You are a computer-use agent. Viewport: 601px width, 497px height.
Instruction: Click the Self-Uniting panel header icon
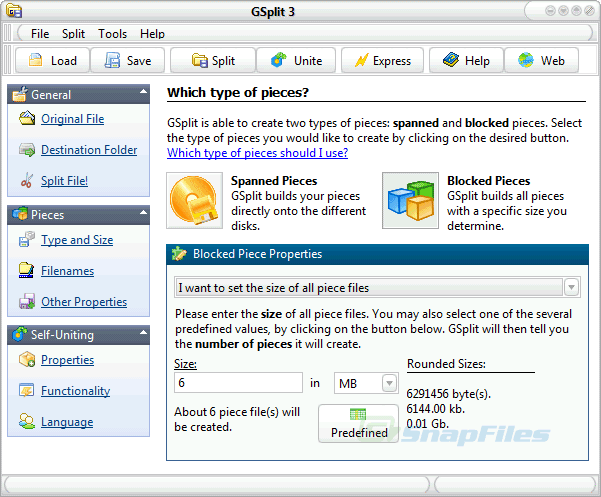(20, 334)
